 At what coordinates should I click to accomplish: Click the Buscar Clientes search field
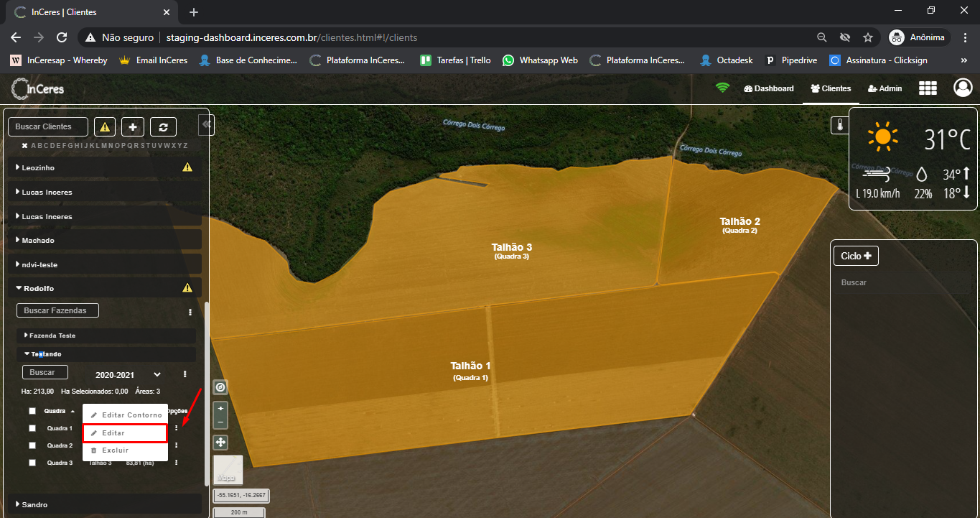[x=47, y=126]
